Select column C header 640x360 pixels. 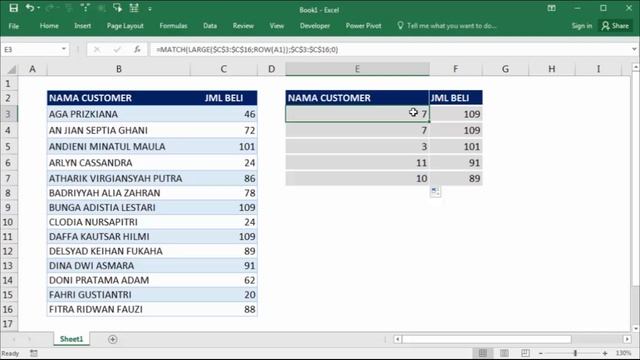click(x=224, y=69)
